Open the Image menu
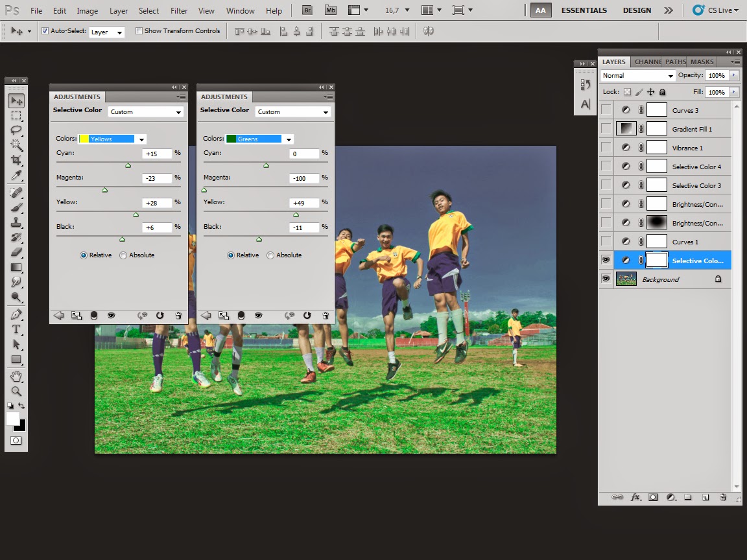 coord(87,10)
